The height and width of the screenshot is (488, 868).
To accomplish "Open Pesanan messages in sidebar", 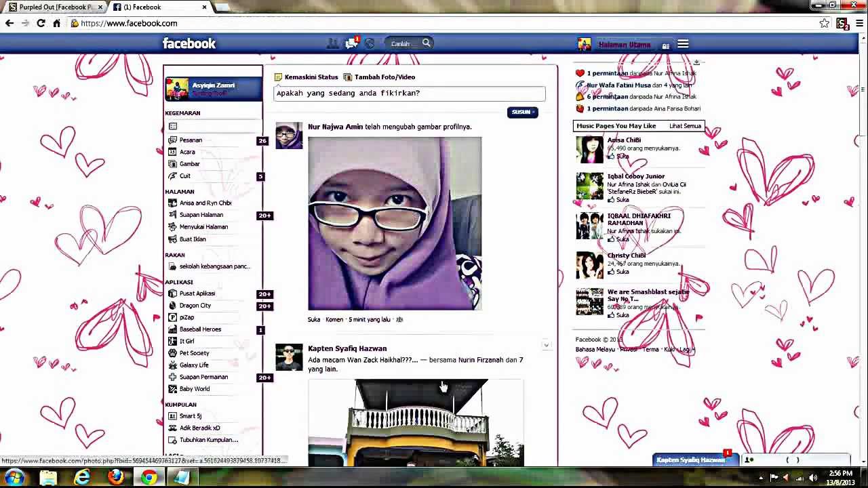I will tap(191, 140).
